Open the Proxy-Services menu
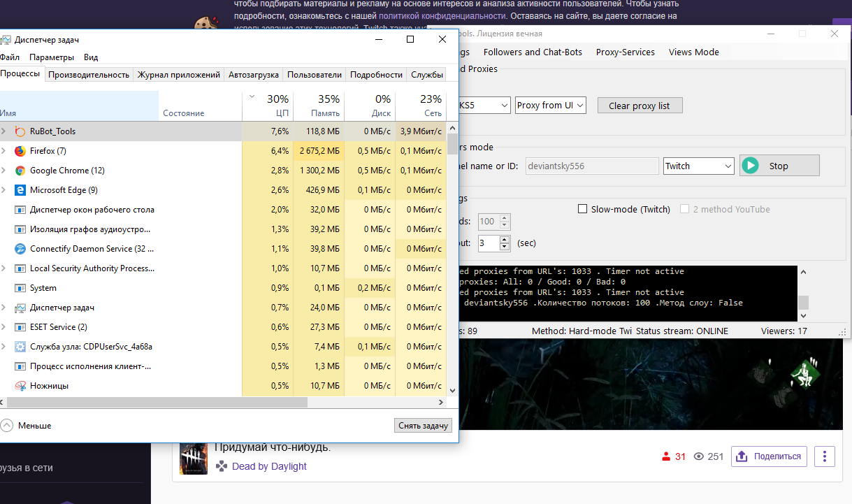 (x=625, y=52)
